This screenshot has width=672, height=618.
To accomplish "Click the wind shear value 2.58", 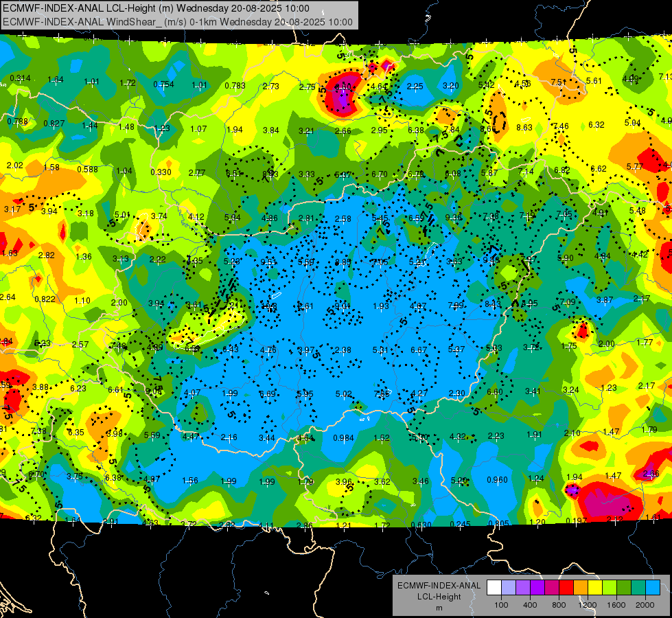I will pyautogui.click(x=343, y=219).
